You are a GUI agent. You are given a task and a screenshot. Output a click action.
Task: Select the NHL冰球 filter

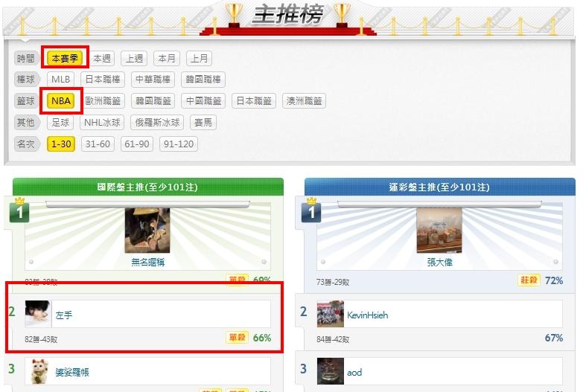click(x=102, y=122)
